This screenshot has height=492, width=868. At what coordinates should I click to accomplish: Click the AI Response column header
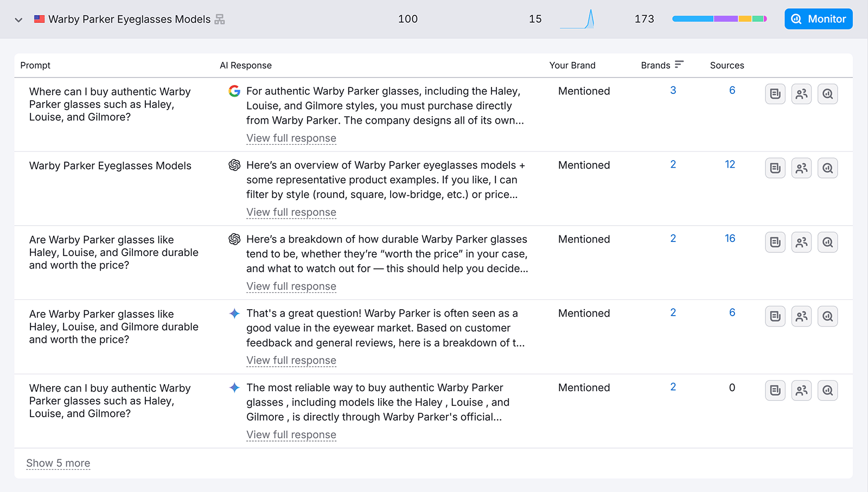coord(246,65)
